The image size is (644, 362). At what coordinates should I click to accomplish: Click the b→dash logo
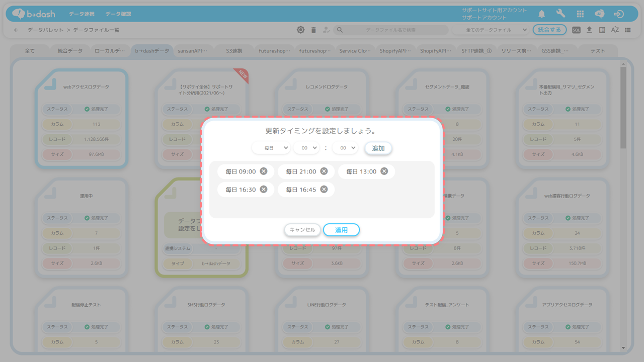click(34, 14)
